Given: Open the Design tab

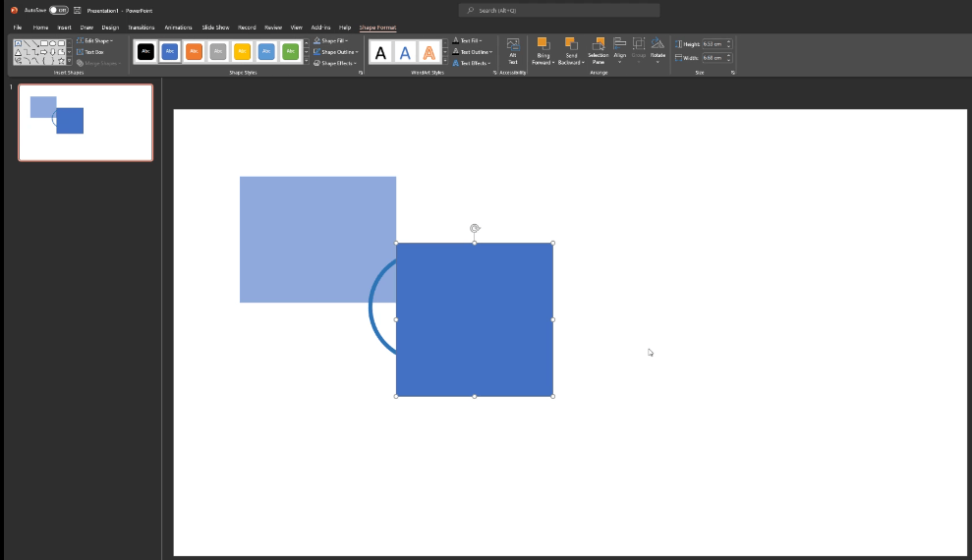Looking at the screenshot, I should 110,28.
